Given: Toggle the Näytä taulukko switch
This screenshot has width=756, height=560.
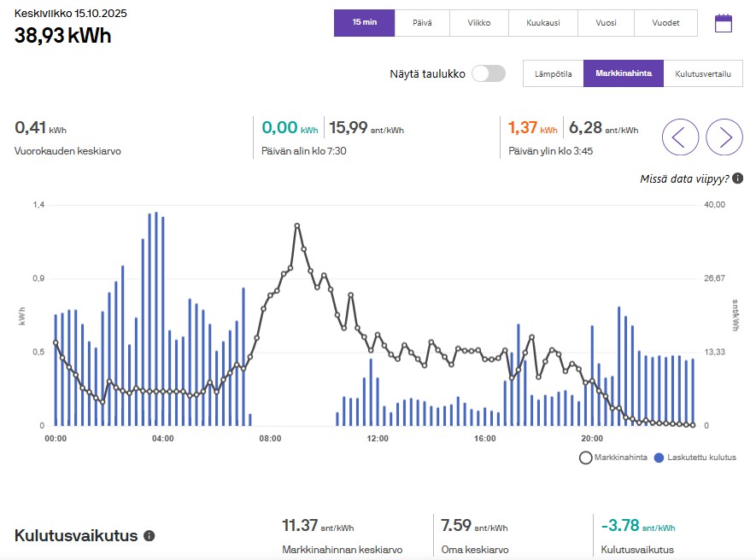Looking at the screenshot, I should click(x=488, y=73).
